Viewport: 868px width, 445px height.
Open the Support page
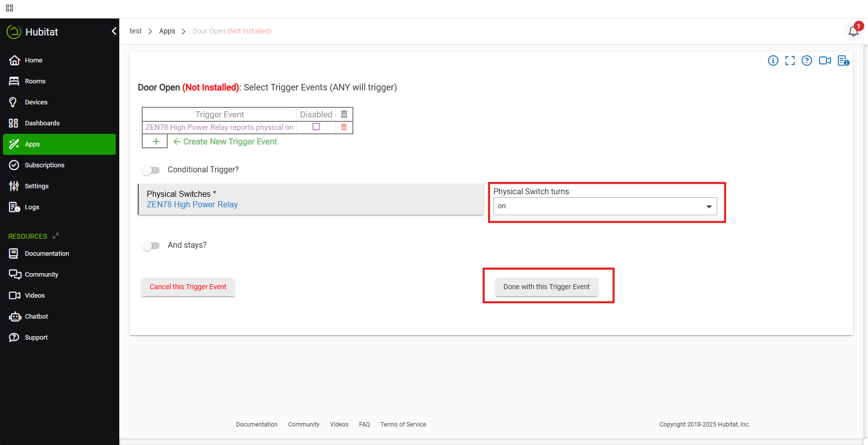59,338
